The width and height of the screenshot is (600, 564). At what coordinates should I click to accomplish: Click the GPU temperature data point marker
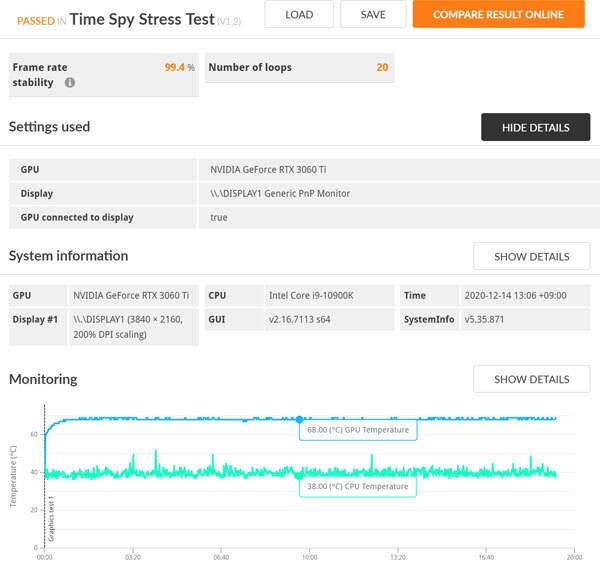point(299,419)
